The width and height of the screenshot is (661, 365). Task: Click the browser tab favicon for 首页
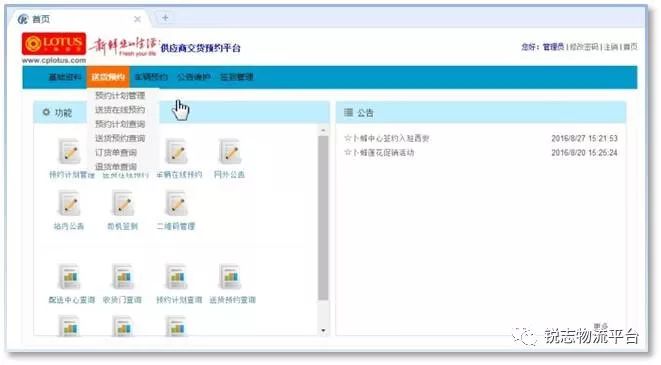(23, 19)
